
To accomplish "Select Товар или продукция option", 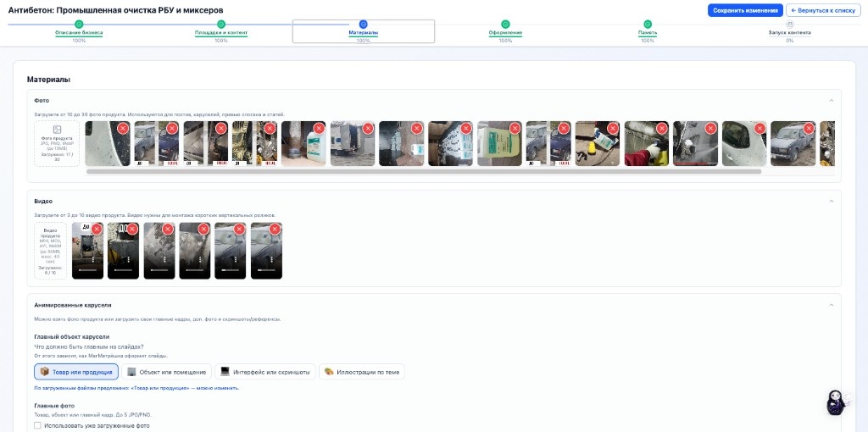I will coord(76,372).
